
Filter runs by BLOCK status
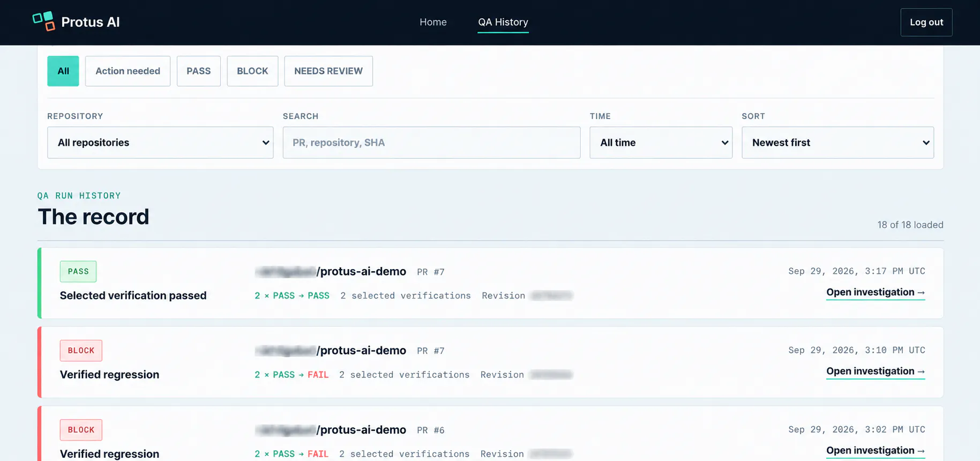pyautogui.click(x=252, y=71)
